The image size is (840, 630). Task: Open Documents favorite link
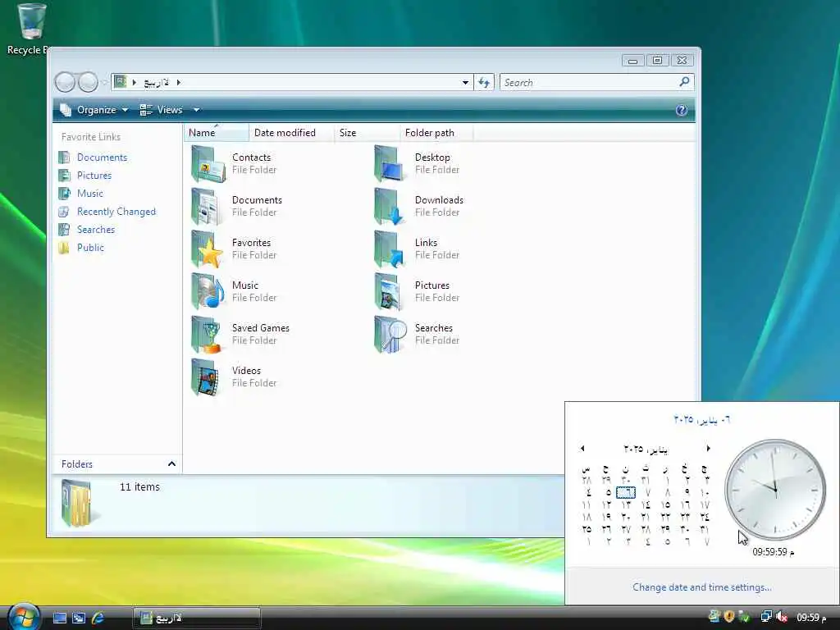pyautogui.click(x=102, y=157)
